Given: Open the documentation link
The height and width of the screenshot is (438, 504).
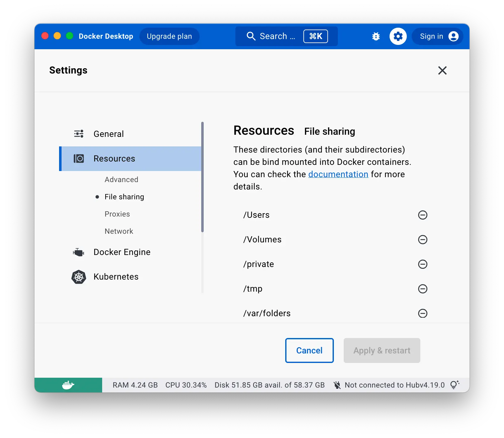Looking at the screenshot, I should pyautogui.click(x=338, y=174).
